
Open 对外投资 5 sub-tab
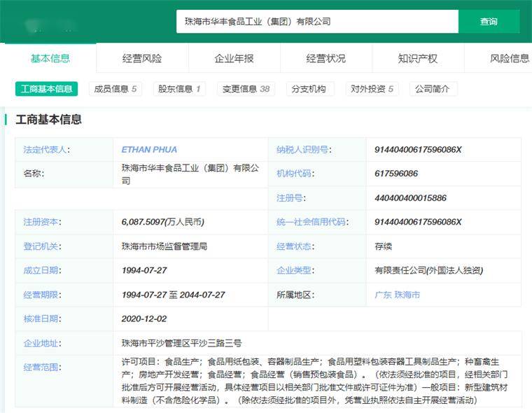(372, 89)
